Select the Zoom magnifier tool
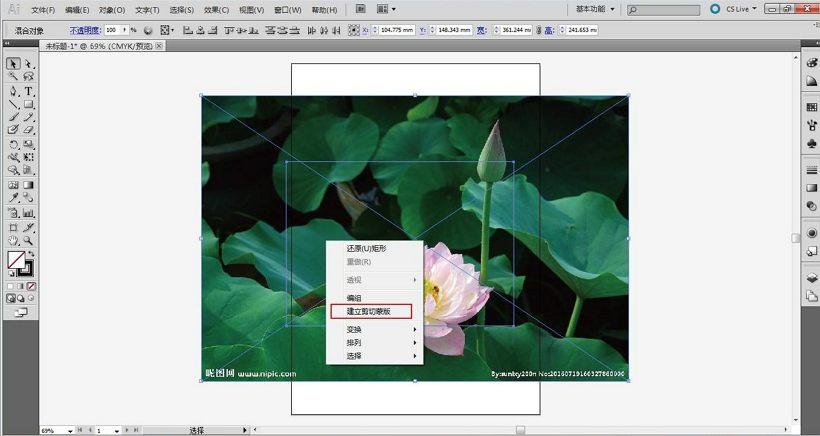Viewport: 820px width, 436px height. (x=29, y=241)
